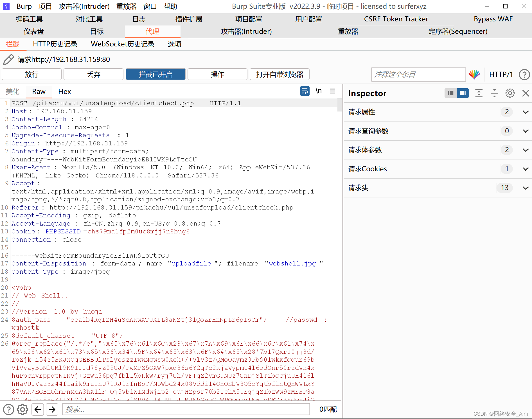
Task: Switch editor to 美化 view
Action: (x=13, y=91)
